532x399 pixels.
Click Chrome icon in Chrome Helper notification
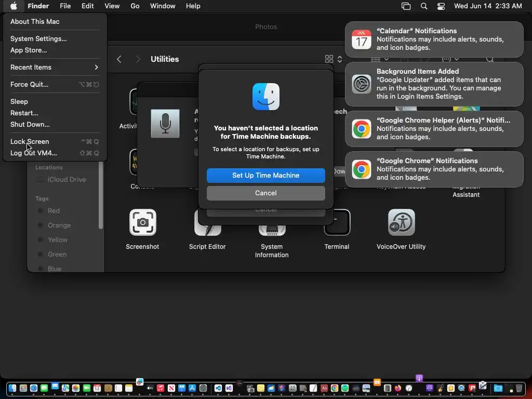point(362,129)
